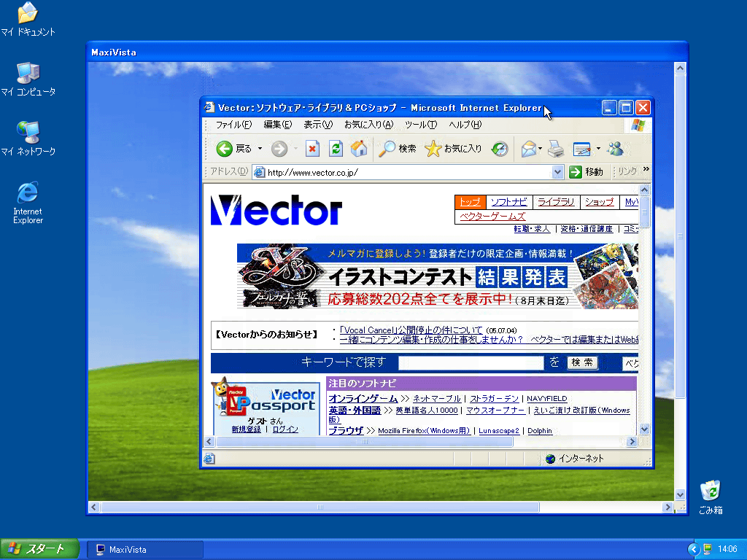The width and height of the screenshot is (747, 560).
Task: Open the Favorites (お気に入り) menu
Action: click(368, 125)
